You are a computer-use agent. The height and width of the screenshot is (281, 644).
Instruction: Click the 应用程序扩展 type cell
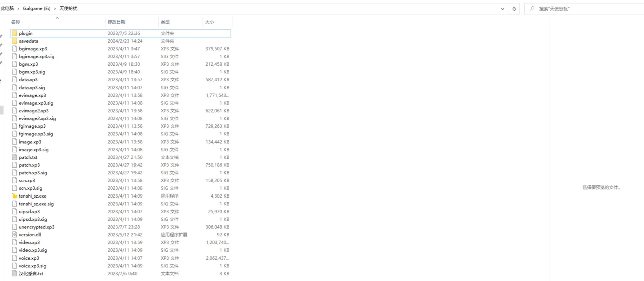pyautogui.click(x=174, y=234)
